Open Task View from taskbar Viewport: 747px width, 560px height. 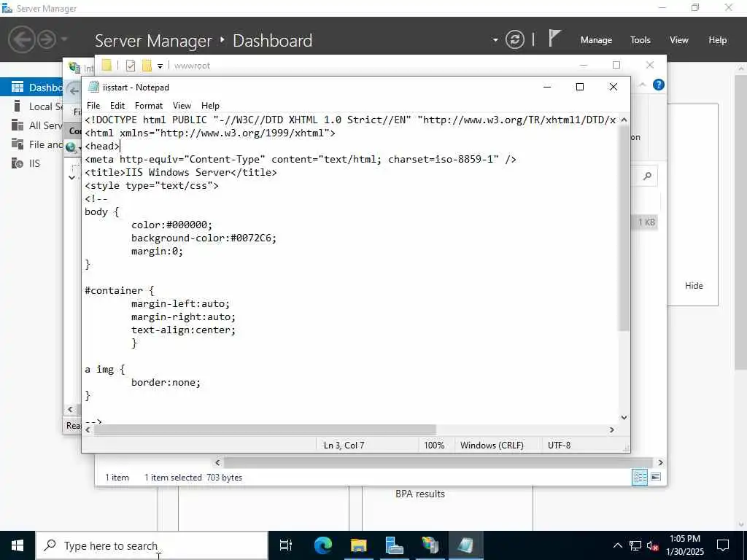click(x=285, y=545)
